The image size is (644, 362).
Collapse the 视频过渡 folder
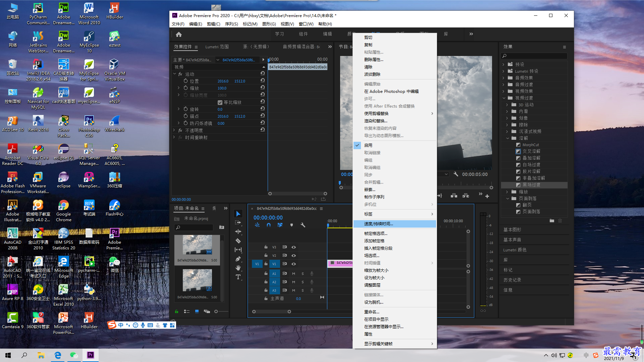pos(504,98)
